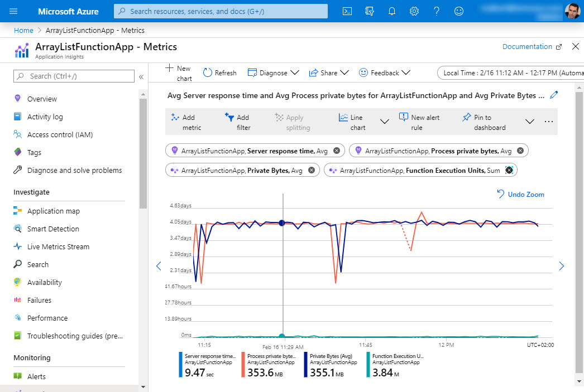Open the Local Time range picker
The height and width of the screenshot is (392, 584).
coord(511,73)
